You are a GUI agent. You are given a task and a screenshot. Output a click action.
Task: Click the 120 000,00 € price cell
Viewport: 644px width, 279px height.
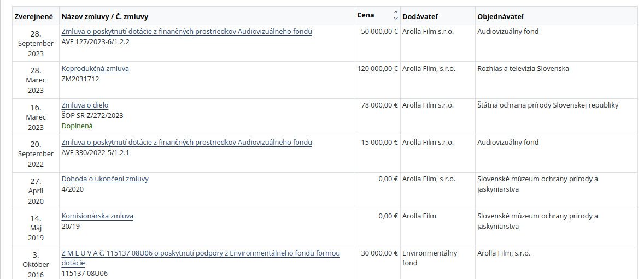(x=377, y=69)
